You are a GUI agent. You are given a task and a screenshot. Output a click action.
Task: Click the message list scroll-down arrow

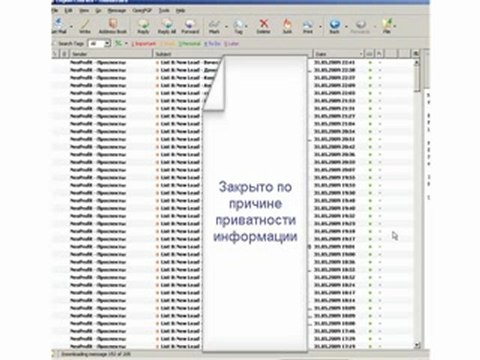[x=417, y=346]
